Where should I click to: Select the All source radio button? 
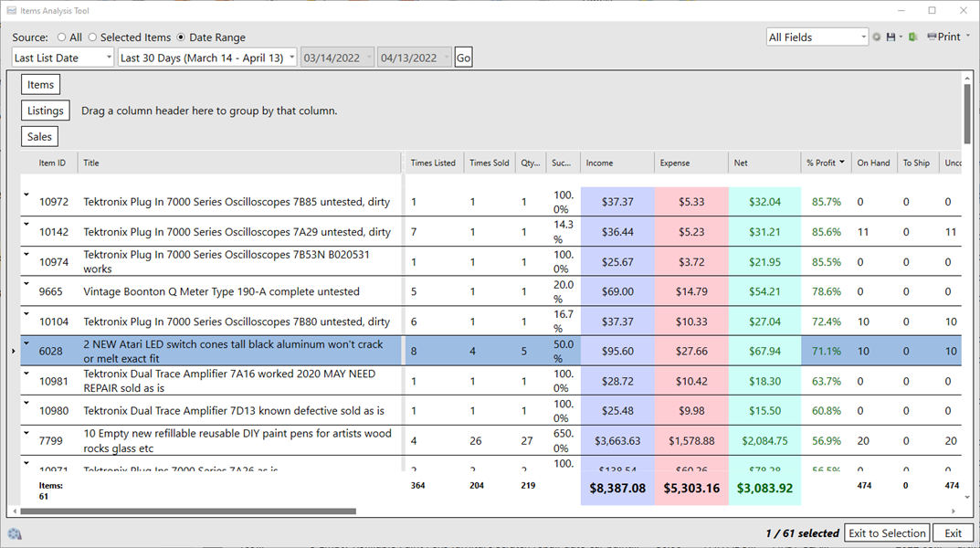61,37
